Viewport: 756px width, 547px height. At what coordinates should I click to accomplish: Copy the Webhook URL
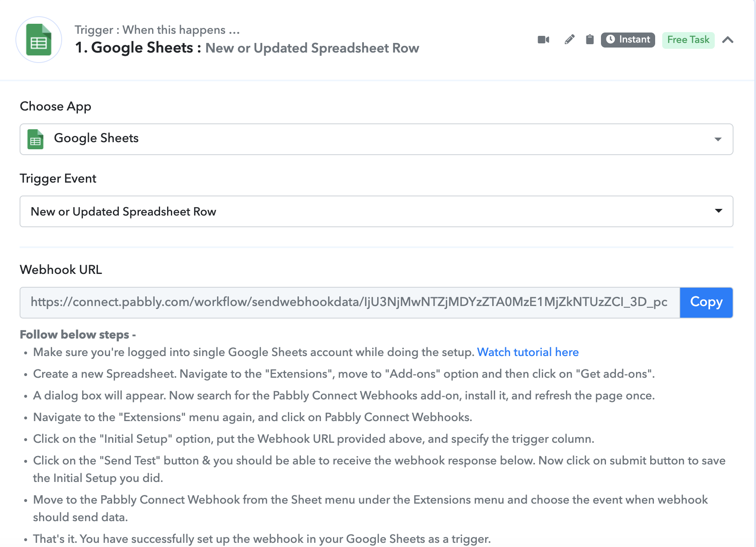coord(706,302)
